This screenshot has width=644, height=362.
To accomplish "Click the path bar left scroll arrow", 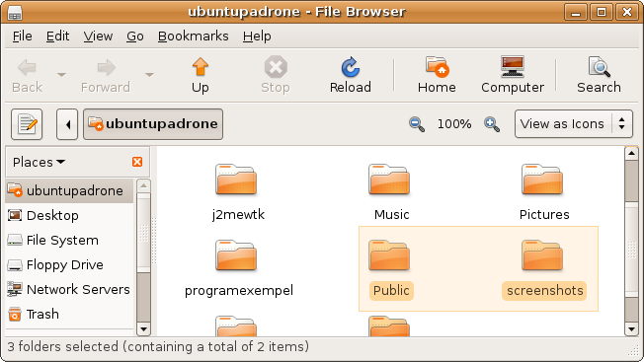I will pyautogui.click(x=67, y=124).
